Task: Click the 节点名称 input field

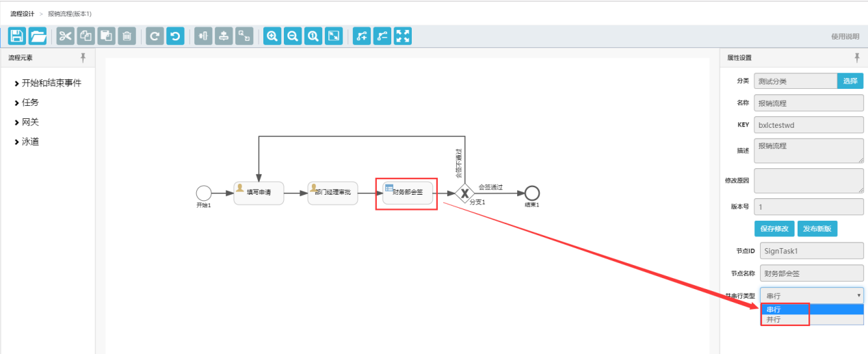Action: (x=812, y=273)
